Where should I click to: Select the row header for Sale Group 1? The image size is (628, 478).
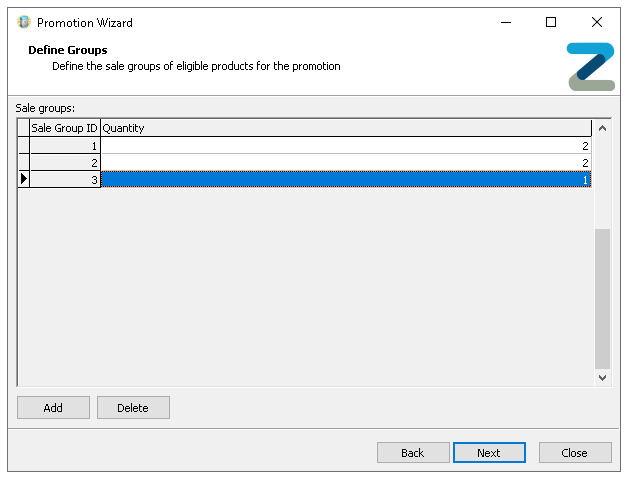[23, 146]
